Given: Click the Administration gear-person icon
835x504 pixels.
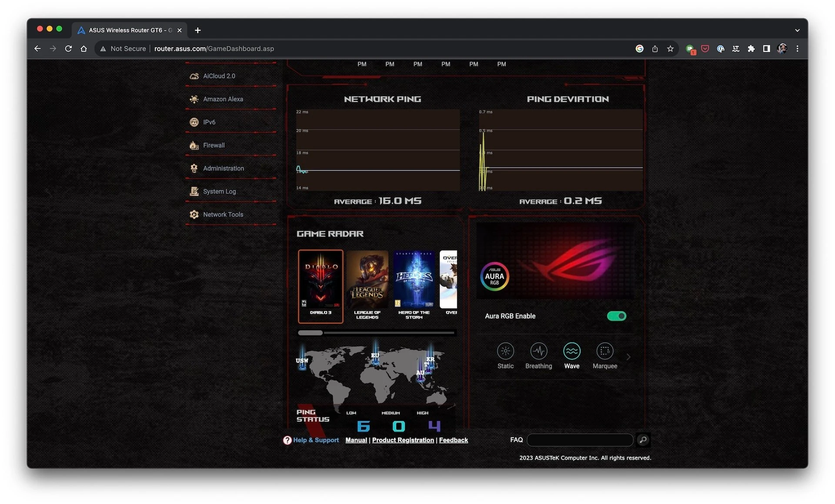Looking at the screenshot, I should click(194, 168).
